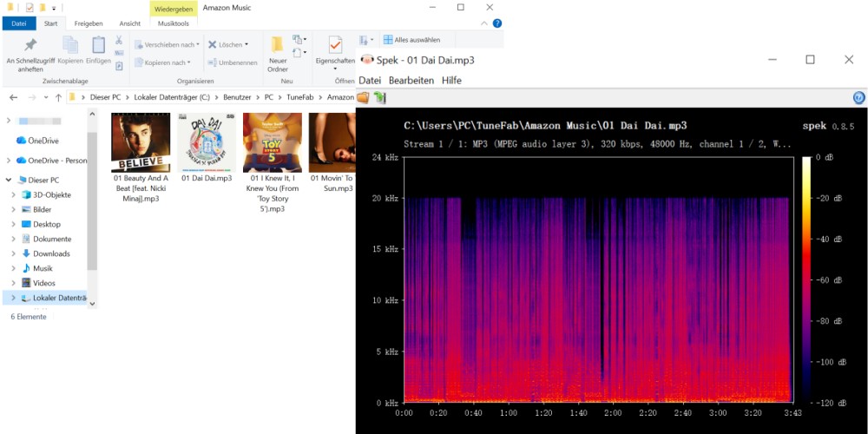Screen dimensions: 868x434
Task: Open Spek's Bearbeiten menu
Action: tap(411, 80)
